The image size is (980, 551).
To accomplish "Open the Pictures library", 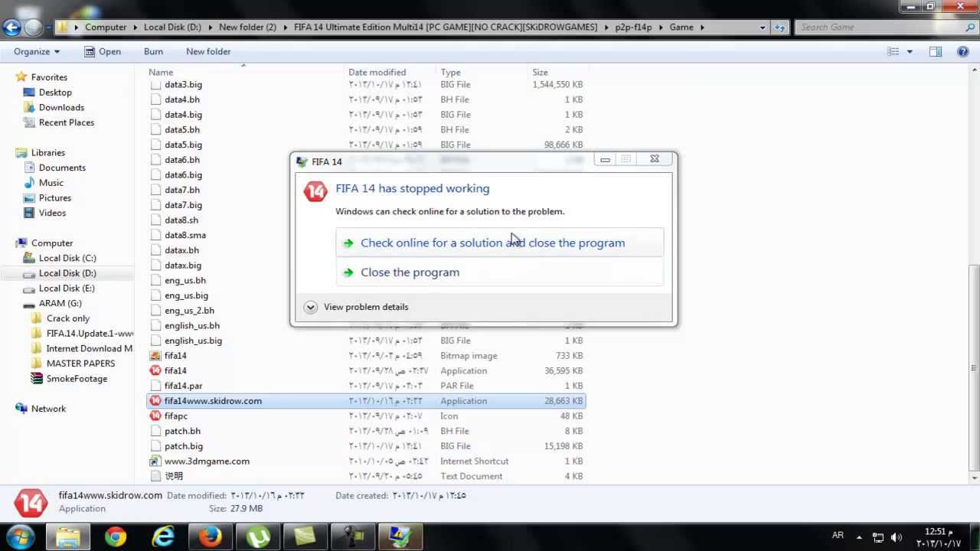I will pyautogui.click(x=55, y=197).
